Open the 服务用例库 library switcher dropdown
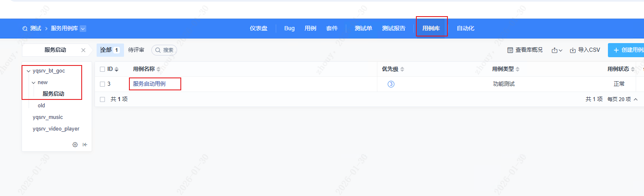644x196 pixels. [83, 29]
